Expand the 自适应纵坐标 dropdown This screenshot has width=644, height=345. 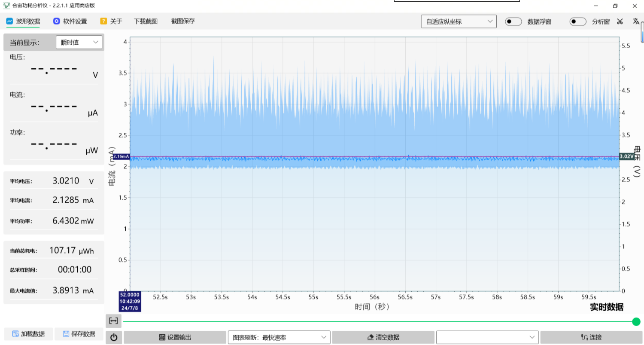coord(459,21)
